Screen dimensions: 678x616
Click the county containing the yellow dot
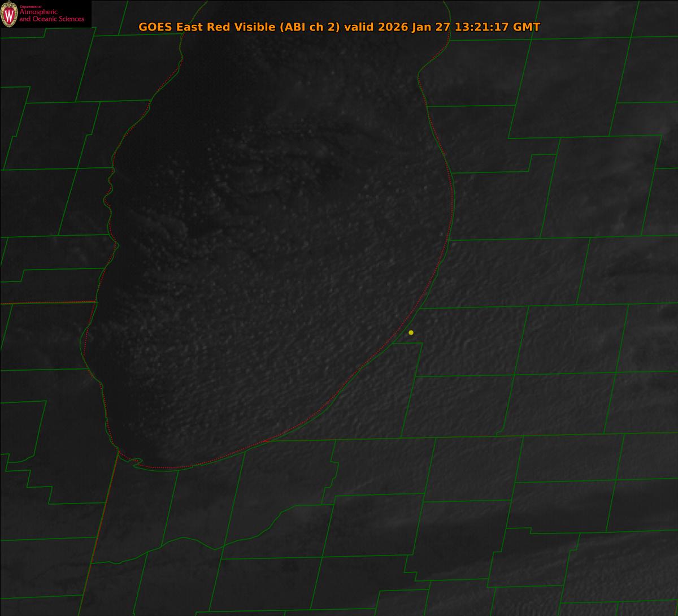coord(463,339)
